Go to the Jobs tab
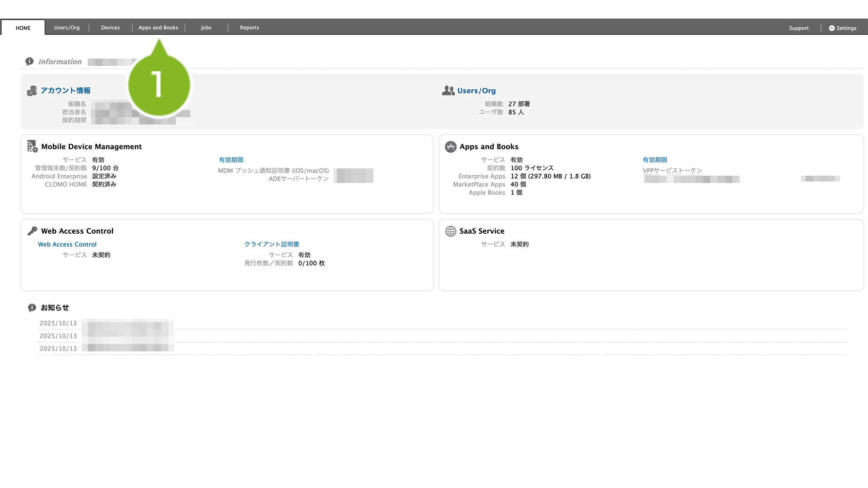Viewport: 868px width, 488px height. tap(206, 28)
